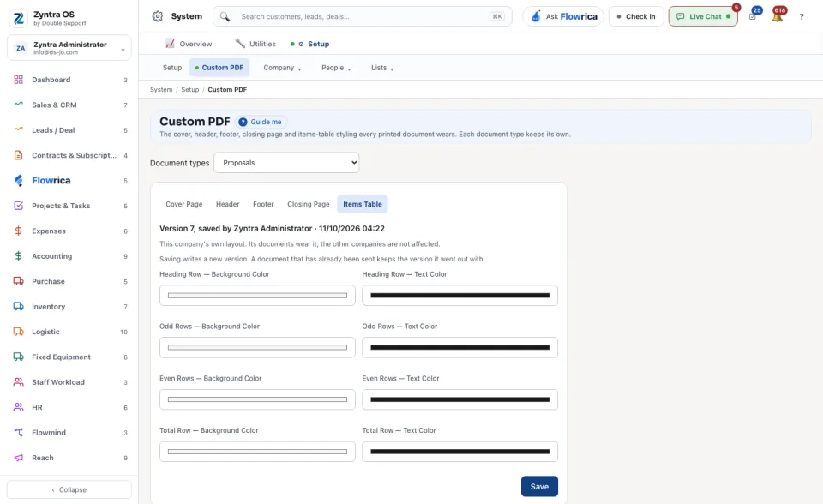Switch to the Closing Page tab
The image size is (823, 504).
tap(309, 204)
